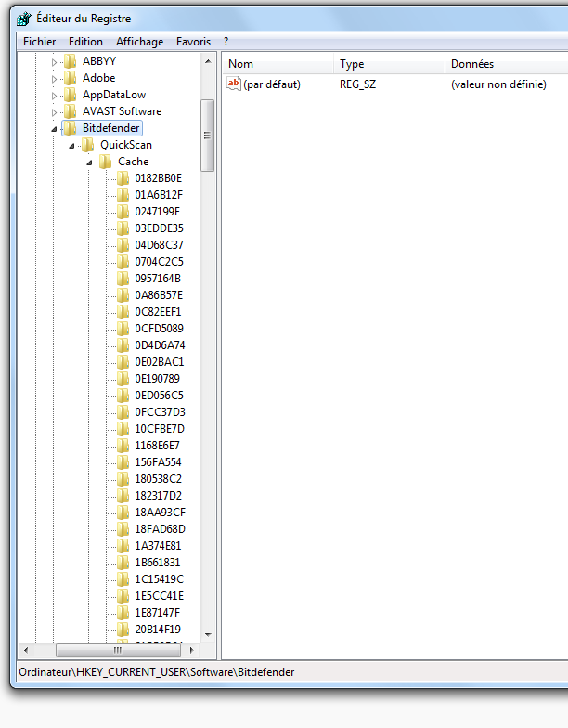The width and height of the screenshot is (568, 728).
Task: Expand the AVAST Software key
Action: click(x=54, y=112)
